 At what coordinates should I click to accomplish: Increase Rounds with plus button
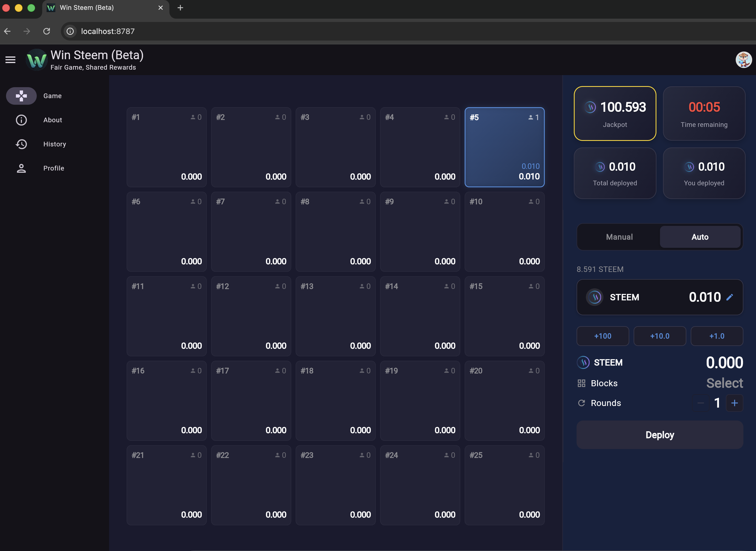(734, 403)
